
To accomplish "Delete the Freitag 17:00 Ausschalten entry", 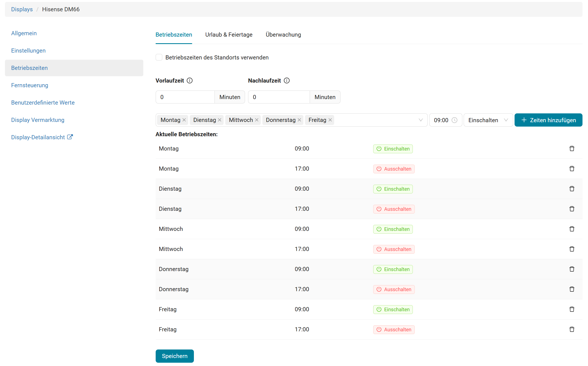I will point(572,329).
